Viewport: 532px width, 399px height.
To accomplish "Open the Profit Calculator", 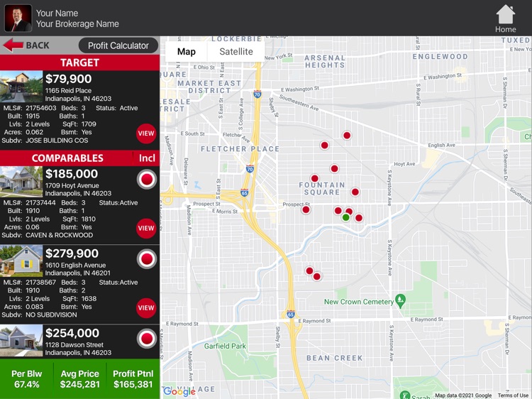I will 118,45.
